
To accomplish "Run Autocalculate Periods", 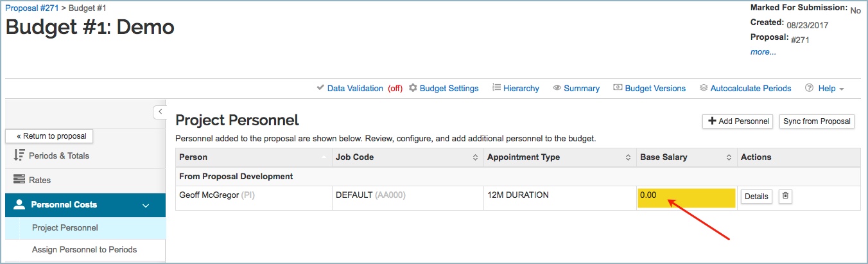I will (745, 89).
